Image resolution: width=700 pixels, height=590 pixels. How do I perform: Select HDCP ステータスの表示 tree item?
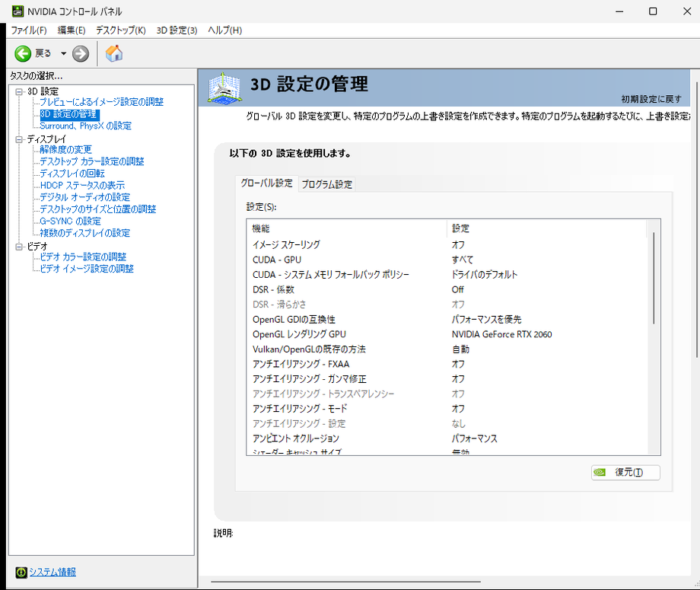[x=83, y=185]
